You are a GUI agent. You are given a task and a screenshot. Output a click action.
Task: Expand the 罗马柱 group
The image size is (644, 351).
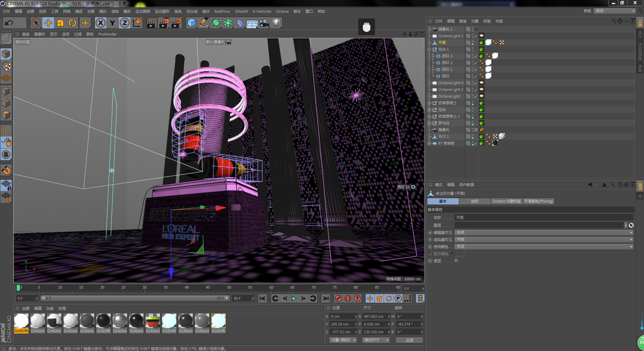[430, 123]
